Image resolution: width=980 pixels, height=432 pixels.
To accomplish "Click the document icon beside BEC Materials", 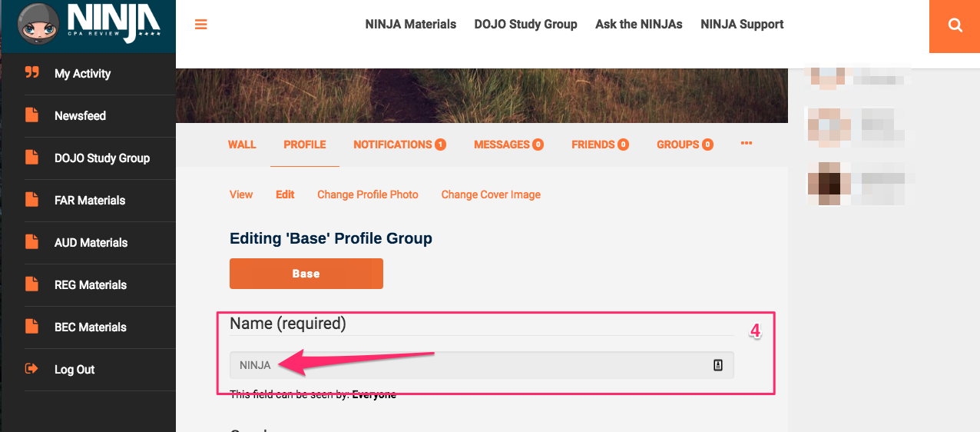I will click(x=31, y=327).
